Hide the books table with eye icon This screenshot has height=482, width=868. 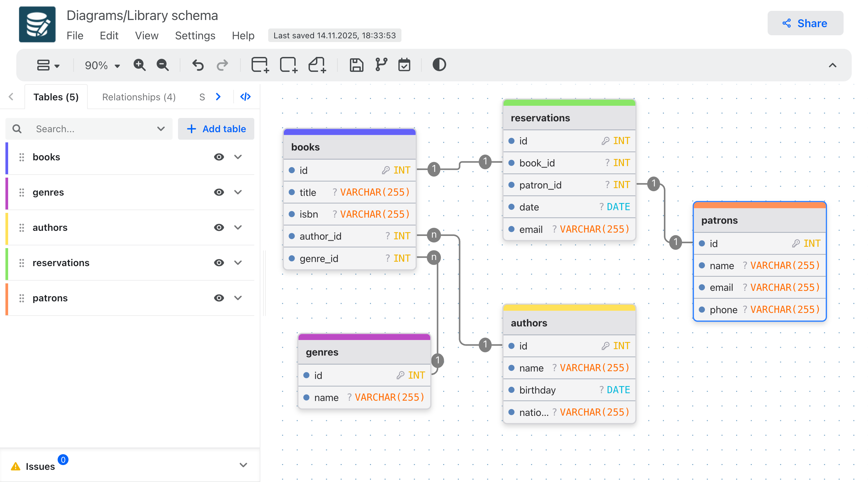click(219, 157)
